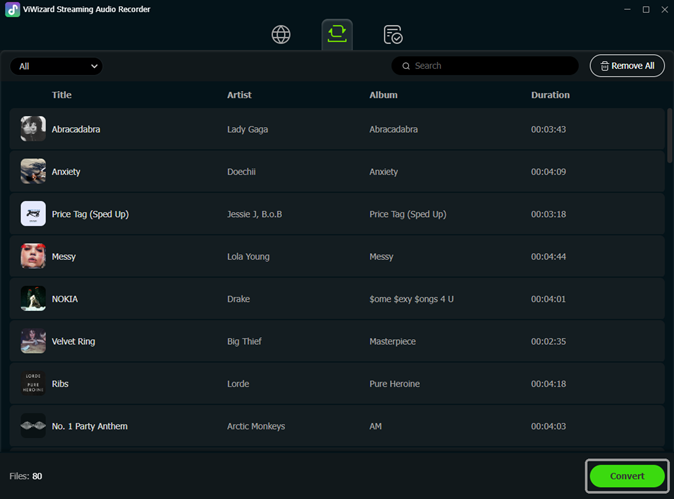
Task: Maximize the ViWizard window
Action: (x=646, y=9)
